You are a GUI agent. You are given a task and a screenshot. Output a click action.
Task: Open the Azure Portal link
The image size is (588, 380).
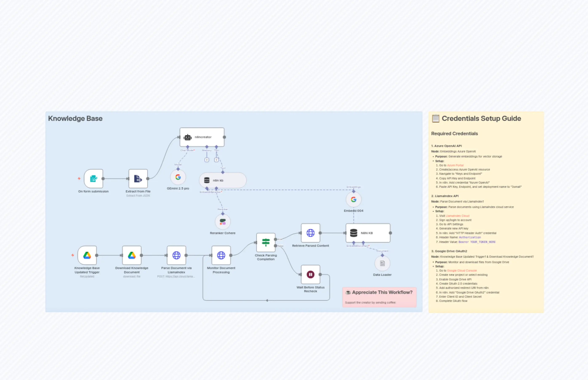click(x=455, y=165)
